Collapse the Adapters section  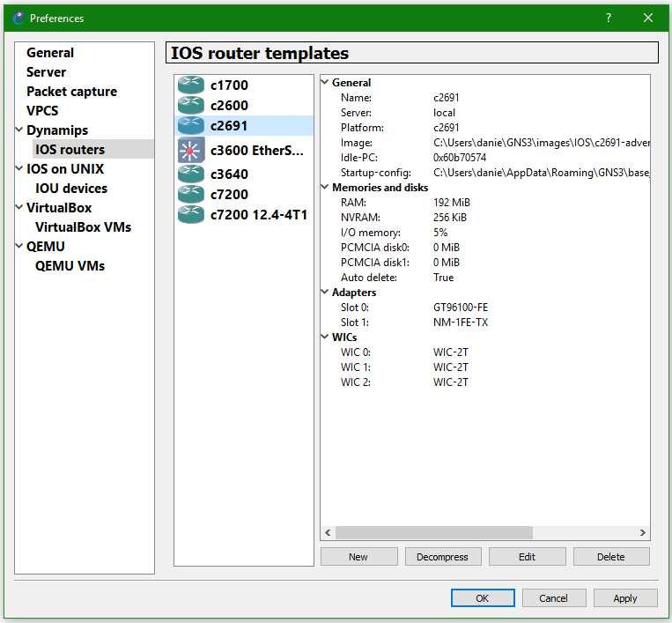pyautogui.click(x=325, y=292)
